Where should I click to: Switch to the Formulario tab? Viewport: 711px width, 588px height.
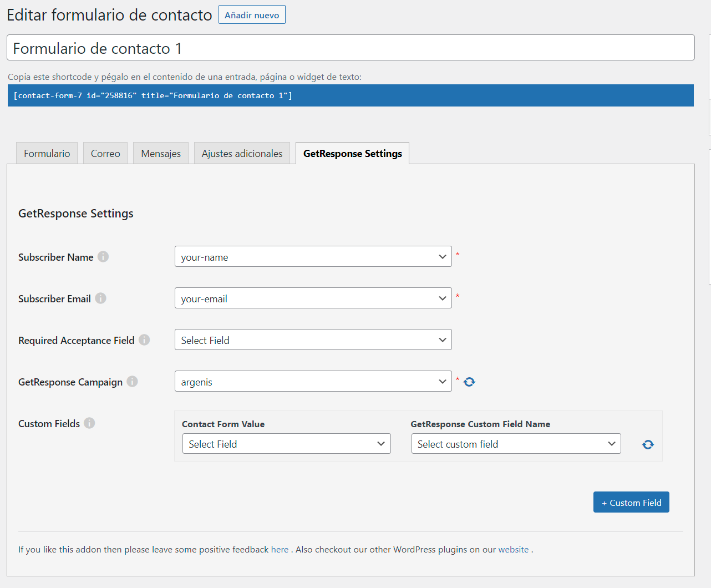pos(47,153)
